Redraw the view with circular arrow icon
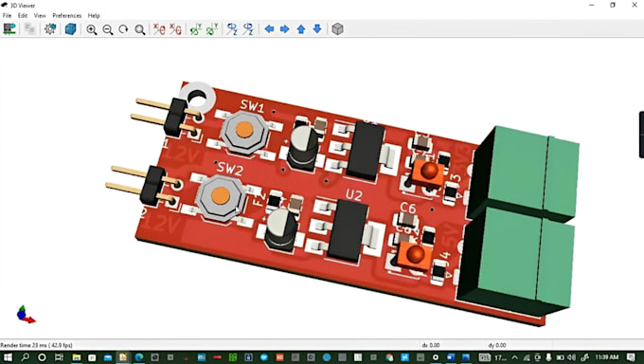The image size is (644, 364). 124,29
